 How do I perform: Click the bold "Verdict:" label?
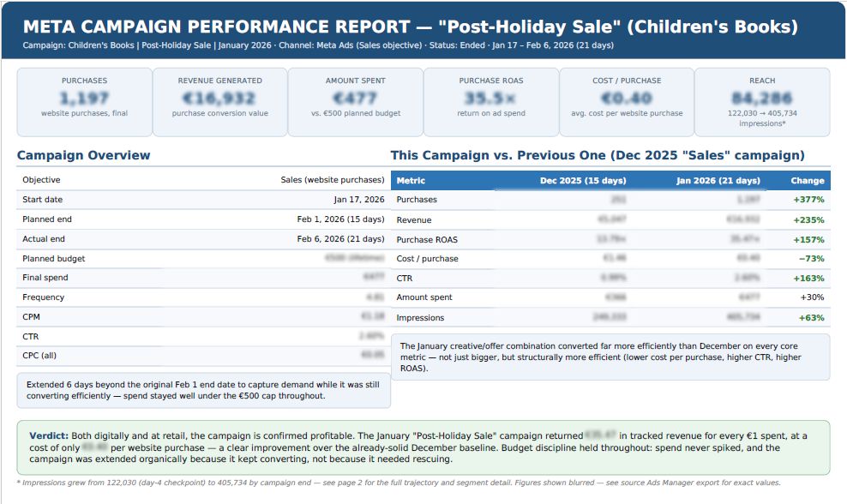tap(49, 436)
